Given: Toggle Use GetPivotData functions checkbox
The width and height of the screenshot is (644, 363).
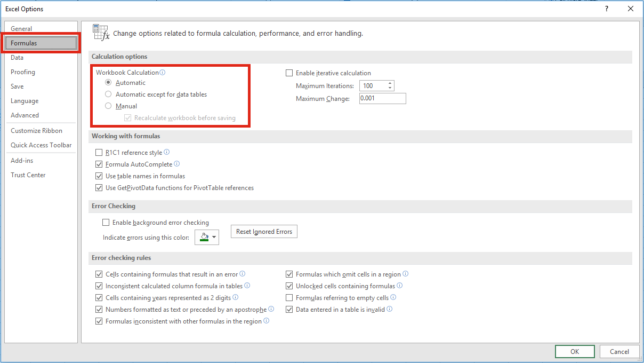Looking at the screenshot, I should (x=99, y=188).
